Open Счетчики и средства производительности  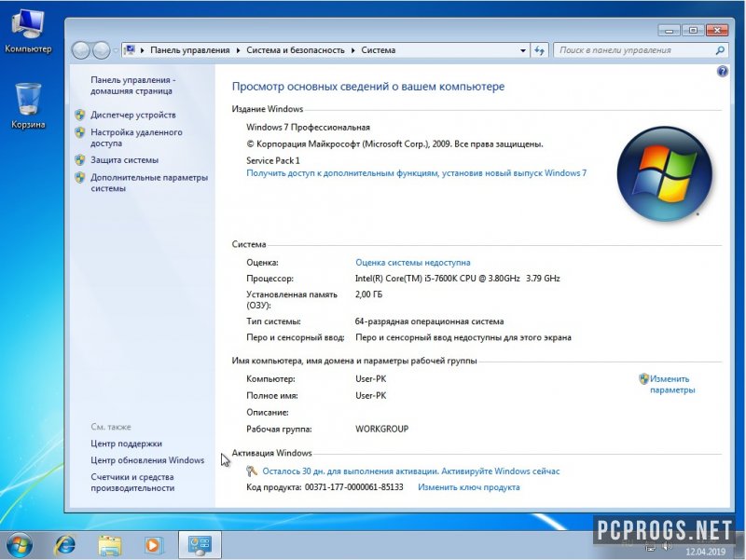[x=132, y=483]
